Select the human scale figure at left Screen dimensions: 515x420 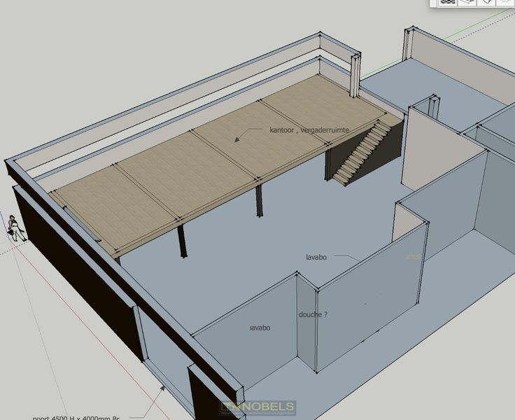[x=14, y=227]
